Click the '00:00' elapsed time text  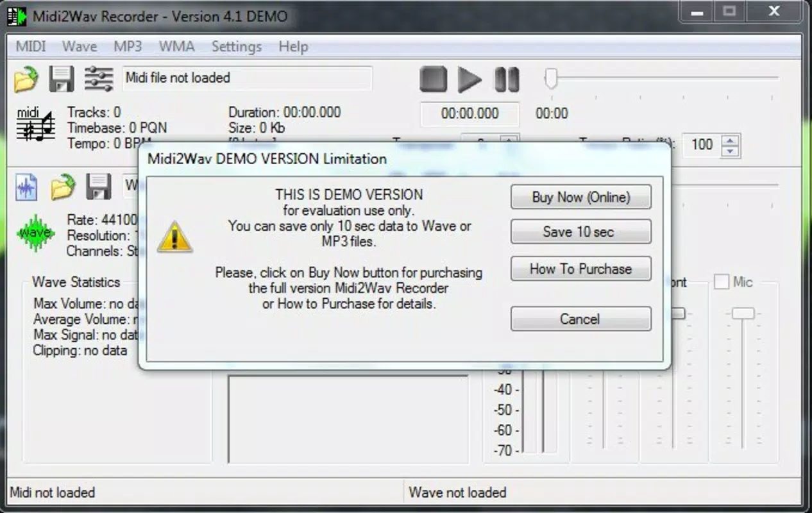[552, 114]
